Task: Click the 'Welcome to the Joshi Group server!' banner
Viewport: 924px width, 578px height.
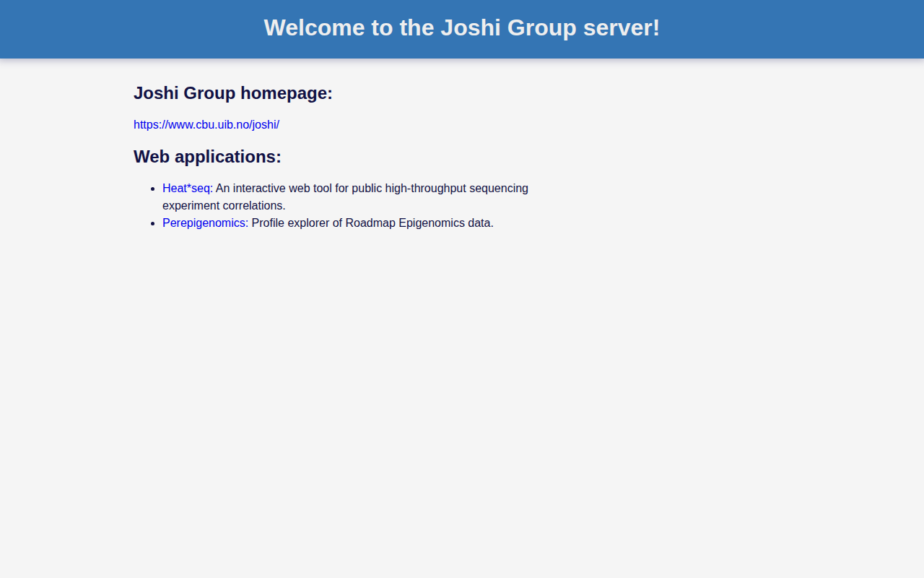Action: [462, 27]
